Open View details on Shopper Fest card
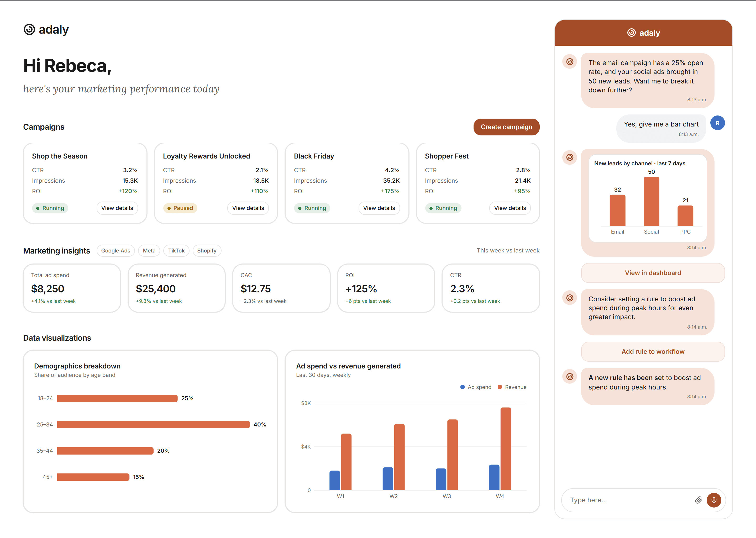The height and width of the screenshot is (538, 756). (510, 208)
